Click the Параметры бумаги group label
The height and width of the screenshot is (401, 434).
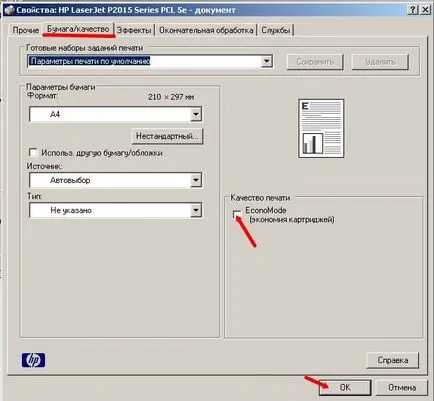61,87
